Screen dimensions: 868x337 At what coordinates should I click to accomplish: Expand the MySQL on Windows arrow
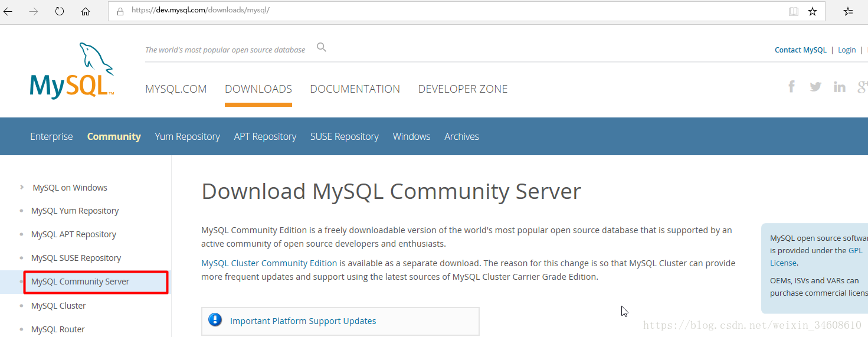pos(22,187)
